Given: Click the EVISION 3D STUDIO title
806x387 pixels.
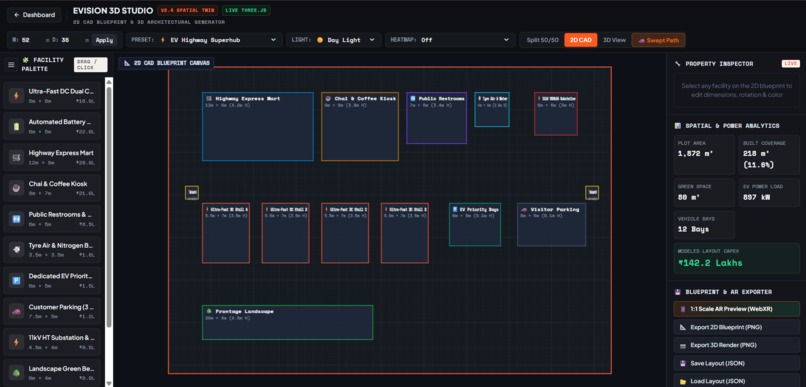Looking at the screenshot, I should pyautogui.click(x=113, y=11).
